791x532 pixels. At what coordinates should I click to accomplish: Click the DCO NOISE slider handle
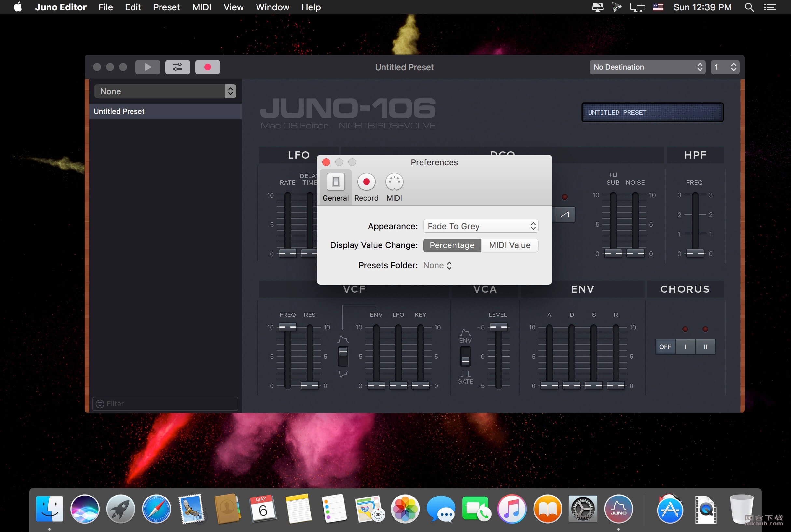coord(635,253)
